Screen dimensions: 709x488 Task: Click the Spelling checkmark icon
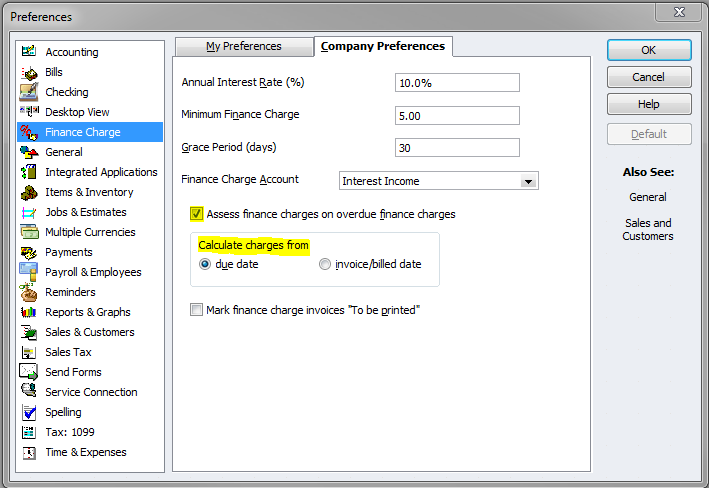[29, 412]
